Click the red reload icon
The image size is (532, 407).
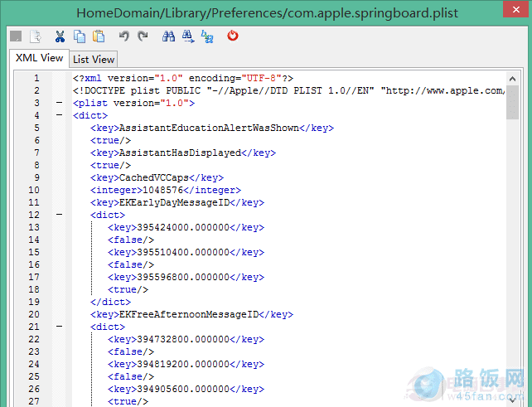[x=233, y=36]
